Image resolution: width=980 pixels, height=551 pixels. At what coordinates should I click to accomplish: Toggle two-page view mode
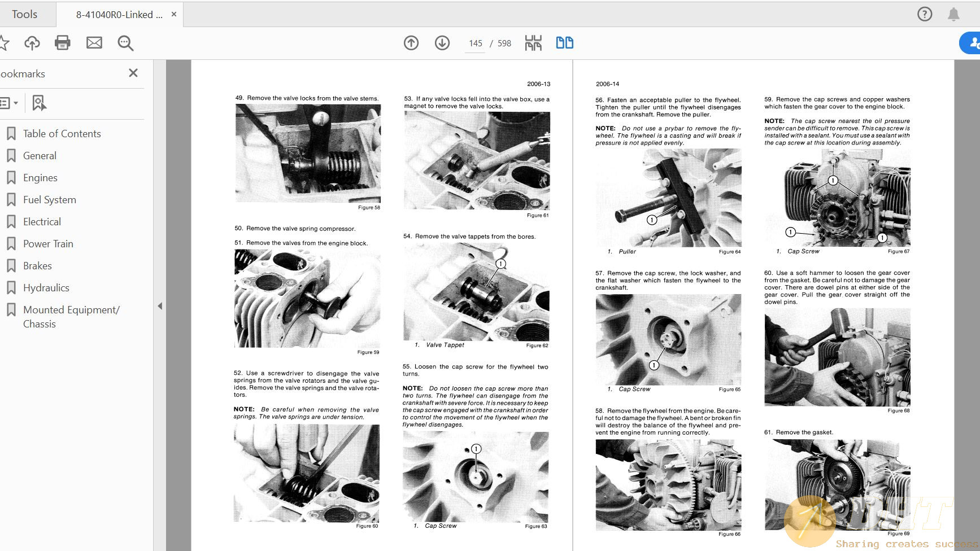(564, 43)
